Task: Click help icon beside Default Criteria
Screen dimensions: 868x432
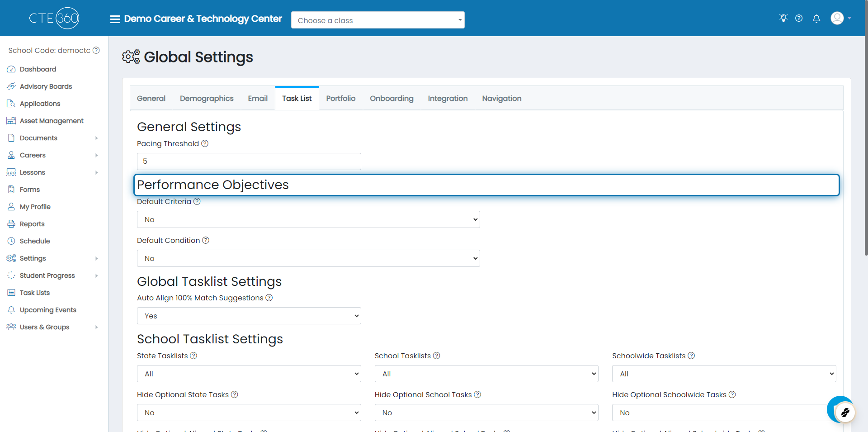Action: click(197, 201)
